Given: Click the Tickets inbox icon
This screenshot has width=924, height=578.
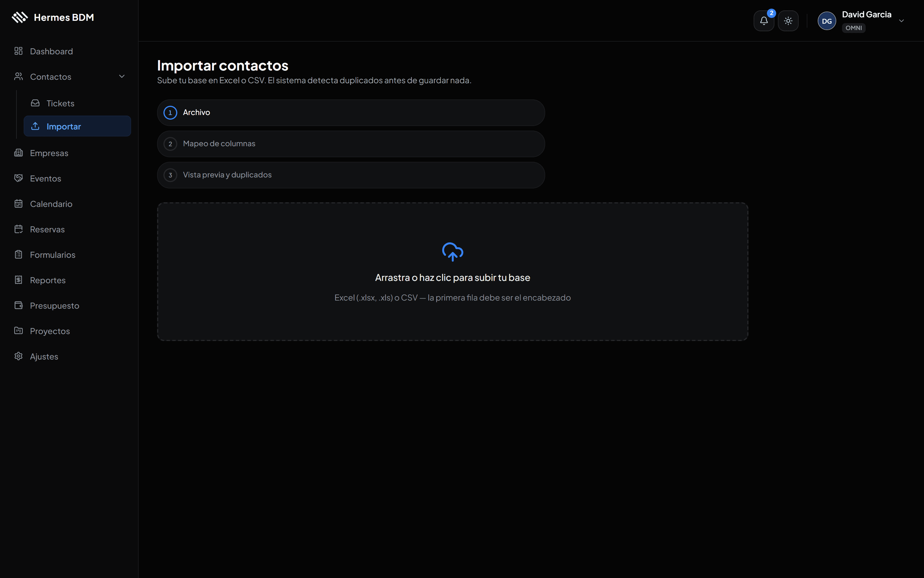Looking at the screenshot, I should (35, 103).
